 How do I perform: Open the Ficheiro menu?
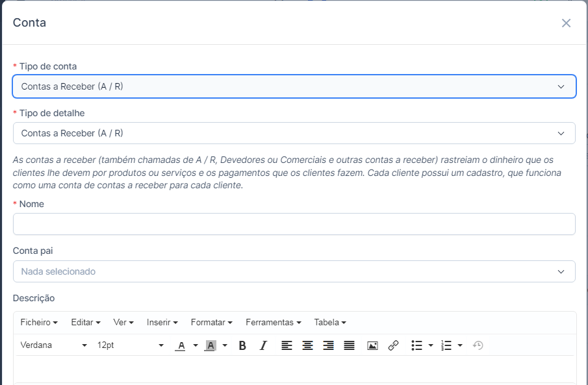point(39,323)
